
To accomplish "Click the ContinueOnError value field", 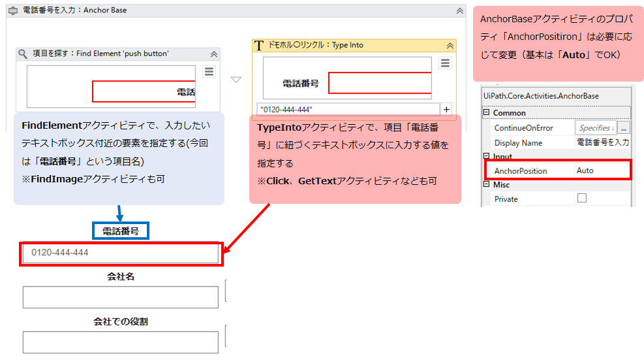I will pos(596,128).
